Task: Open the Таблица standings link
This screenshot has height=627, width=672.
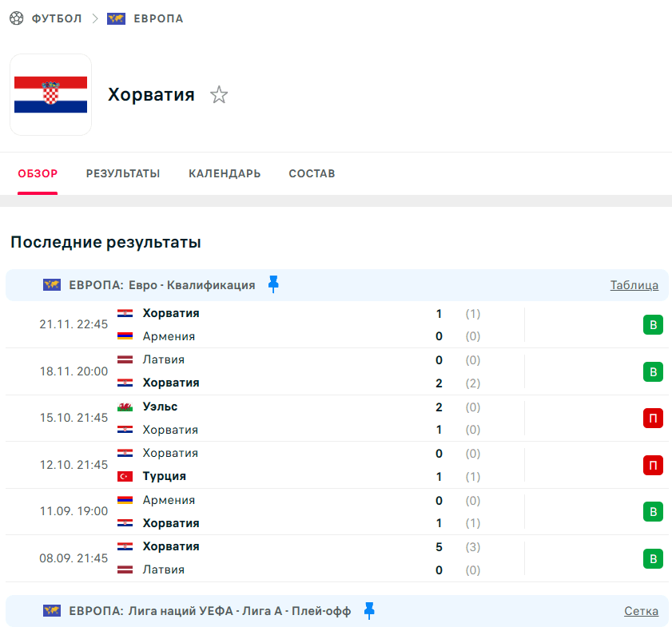Action: [x=634, y=285]
